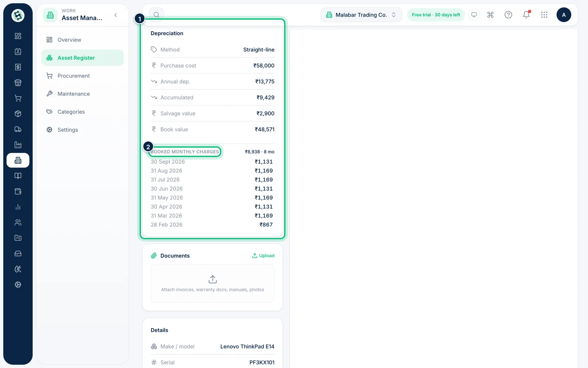Image resolution: width=588 pixels, height=368 pixels.
Task: Open the notifications bell
Action: pyautogui.click(x=526, y=15)
